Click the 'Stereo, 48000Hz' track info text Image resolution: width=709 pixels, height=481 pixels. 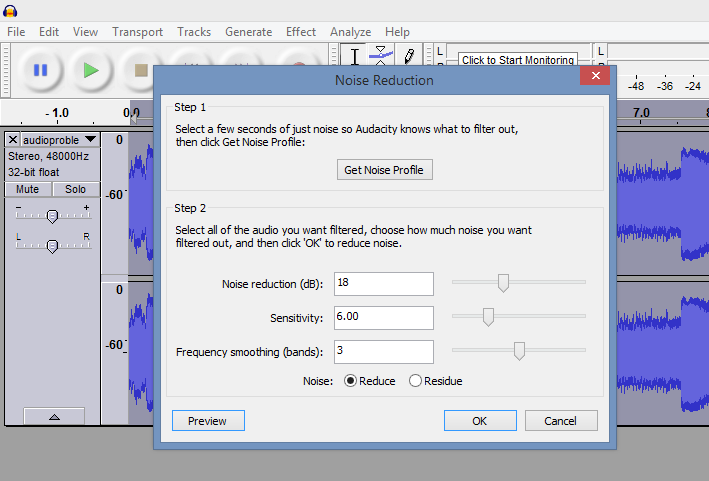click(48, 156)
